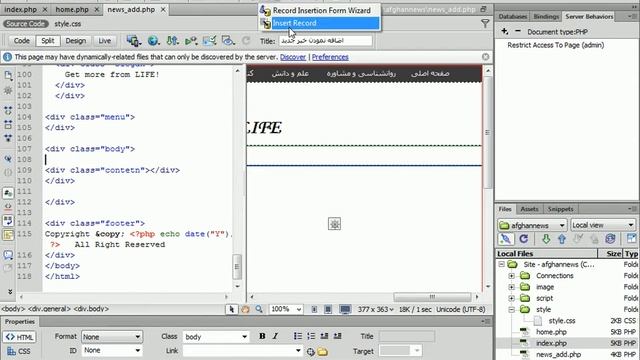Viewport: 640px width, 360px height.
Task: Click Ordered List icon in Properties
Action: pos(311,336)
